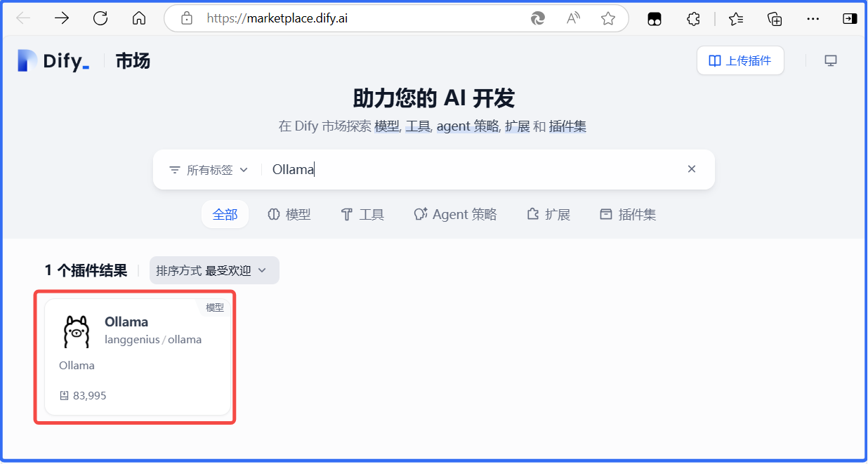
Task: Open the Favorites list icon
Action: [x=736, y=19]
